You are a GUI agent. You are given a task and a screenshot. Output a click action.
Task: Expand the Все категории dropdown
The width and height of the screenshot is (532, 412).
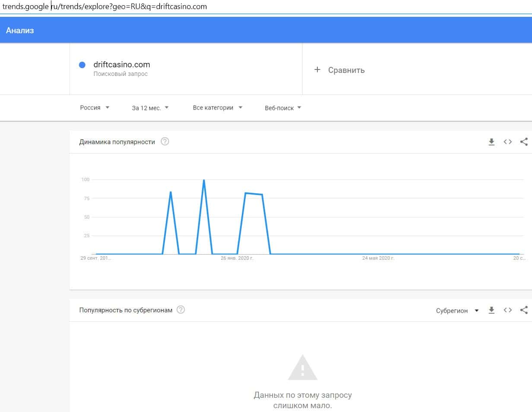(218, 108)
